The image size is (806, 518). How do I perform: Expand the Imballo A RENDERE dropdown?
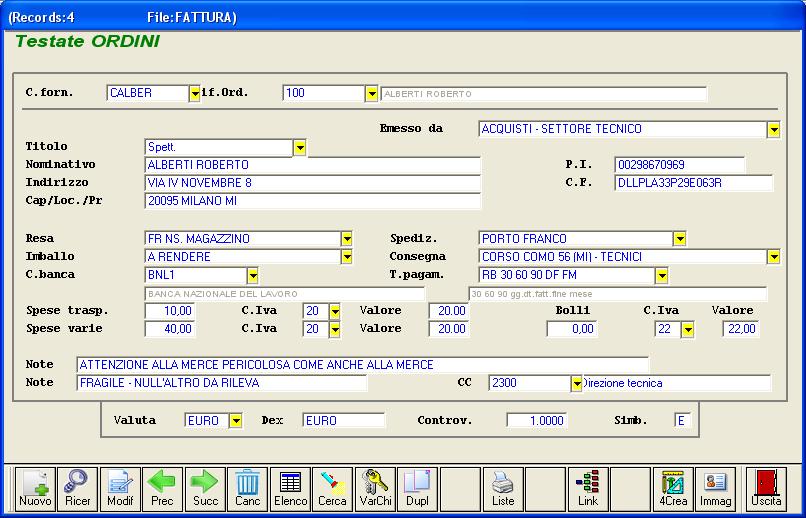coord(347,257)
